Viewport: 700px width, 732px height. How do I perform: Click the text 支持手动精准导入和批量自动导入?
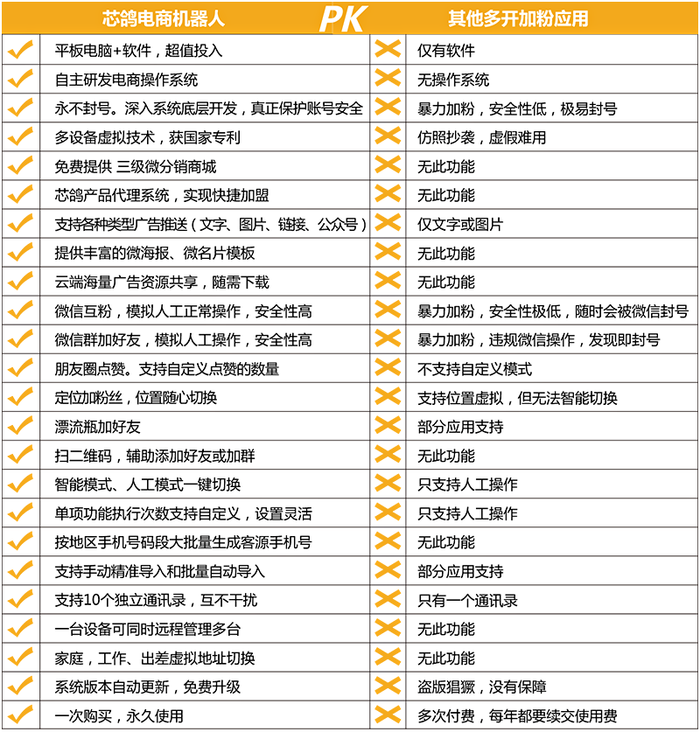(160, 571)
